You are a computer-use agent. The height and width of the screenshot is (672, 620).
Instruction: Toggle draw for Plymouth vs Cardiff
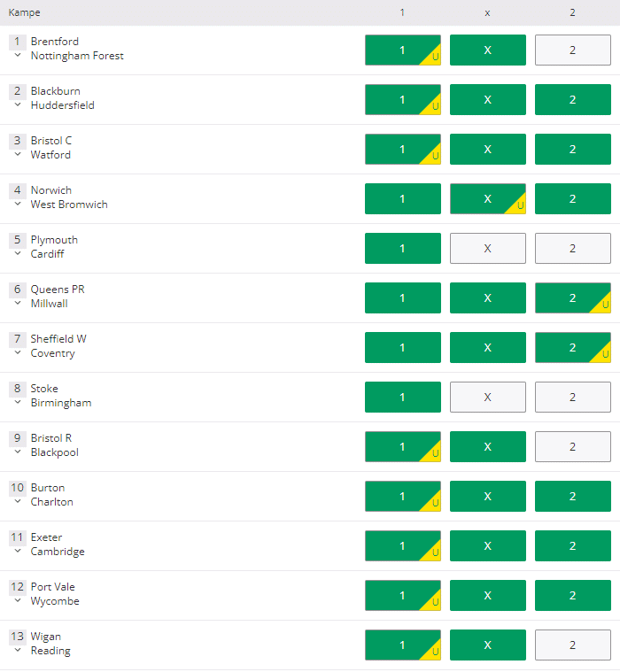tap(487, 248)
